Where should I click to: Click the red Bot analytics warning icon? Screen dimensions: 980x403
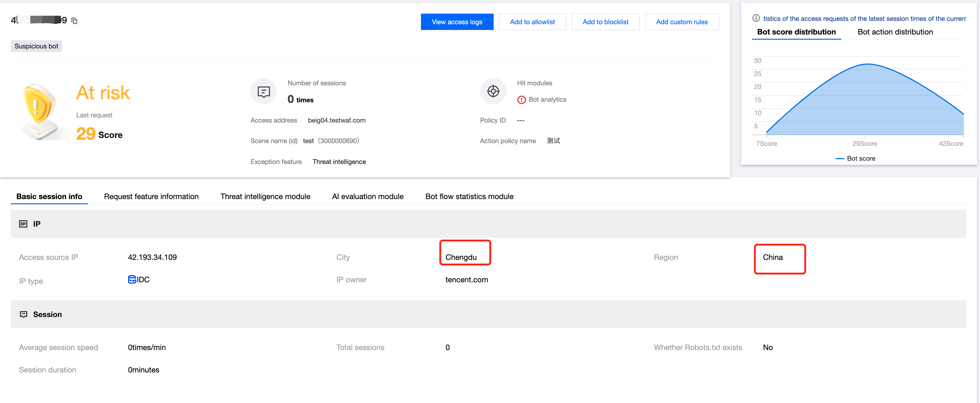[521, 100]
